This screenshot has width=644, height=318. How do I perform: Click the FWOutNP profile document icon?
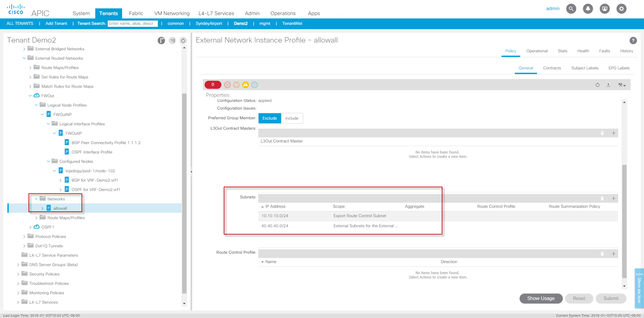[x=49, y=114]
